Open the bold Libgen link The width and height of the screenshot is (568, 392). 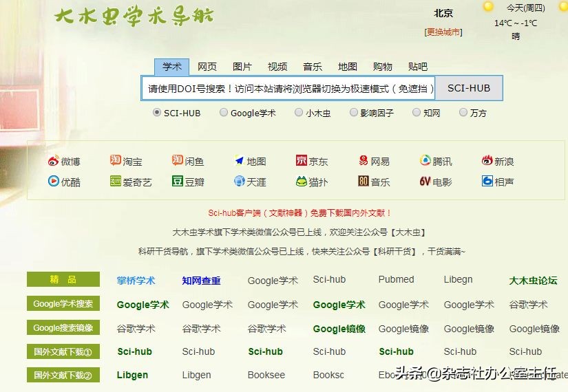[x=132, y=375]
